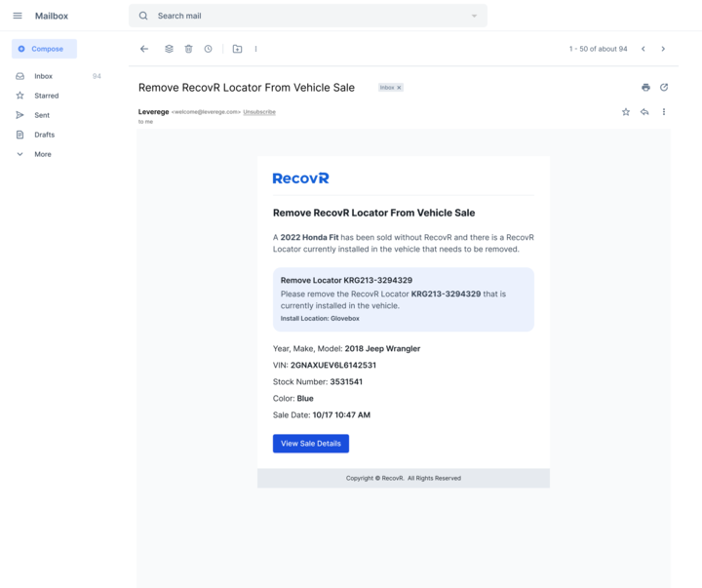Open the Drafts folder

coord(44,135)
